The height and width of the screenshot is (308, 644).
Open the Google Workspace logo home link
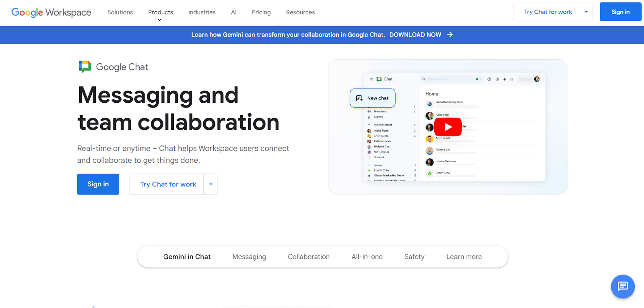51,12
